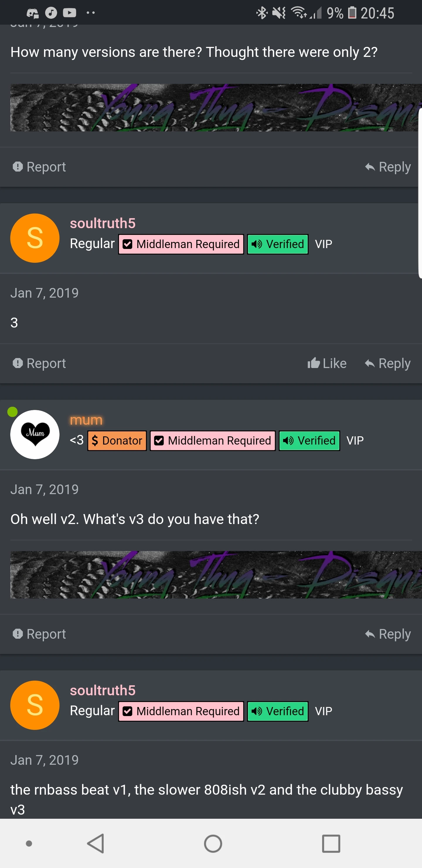Like soultruth5's post saying 3
422x868 pixels.
click(327, 363)
